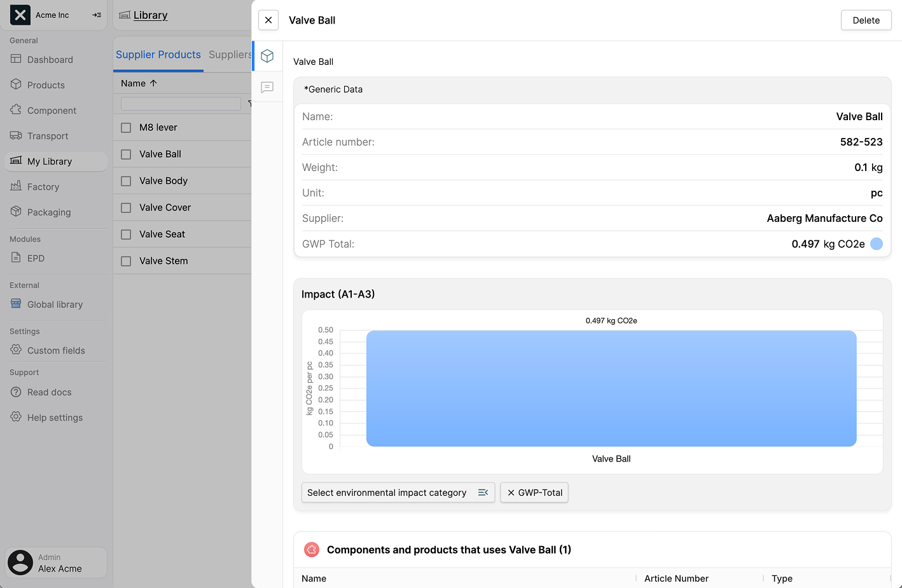Click the Alex Acme user avatar

pyautogui.click(x=20, y=563)
